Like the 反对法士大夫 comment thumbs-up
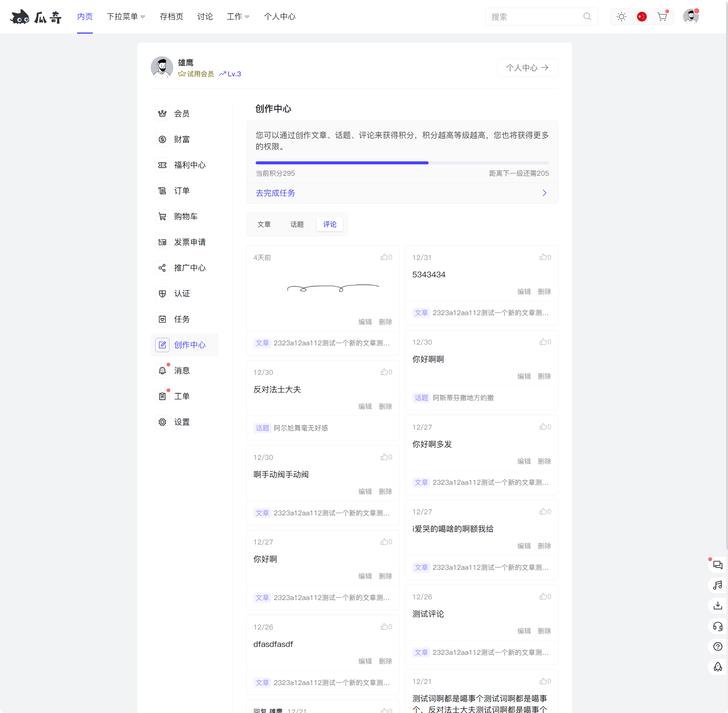 click(x=386, y=372)
